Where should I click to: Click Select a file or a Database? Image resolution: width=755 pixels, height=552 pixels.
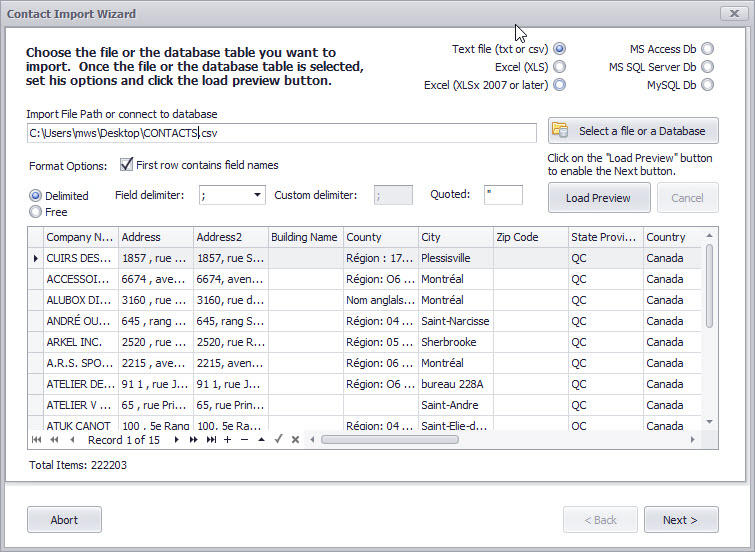633,131
